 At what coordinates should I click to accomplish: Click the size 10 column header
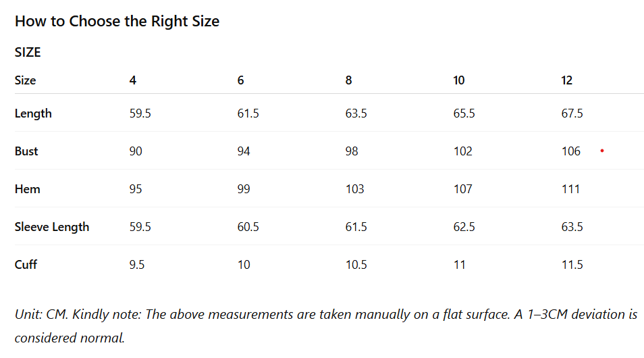coord(459,80)
